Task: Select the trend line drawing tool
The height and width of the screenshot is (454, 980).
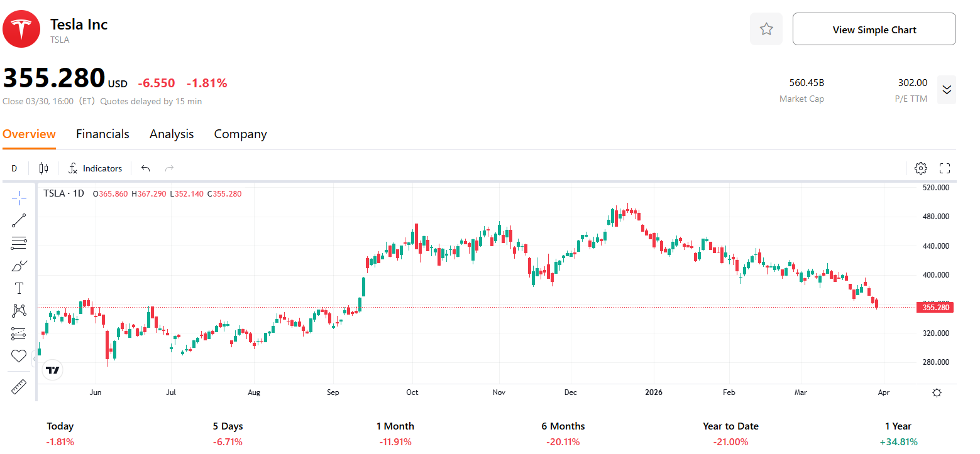Action: click(x=19, y=220)
